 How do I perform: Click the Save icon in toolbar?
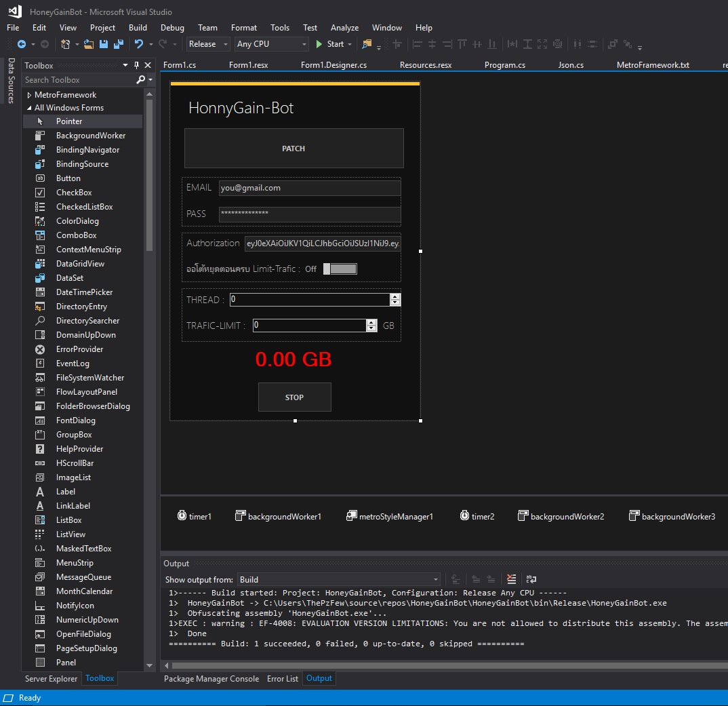coord(104,44)
